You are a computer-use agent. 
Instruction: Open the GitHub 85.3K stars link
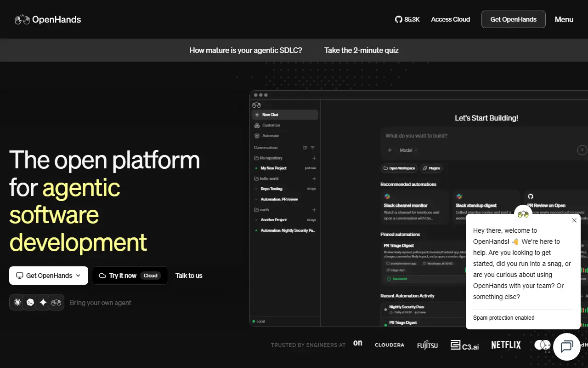[407, 19]
